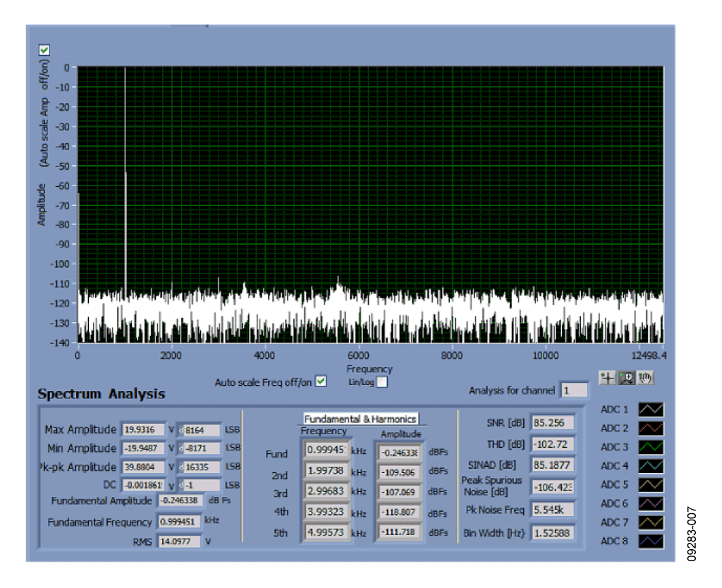Click the -140 amplitude axis label
The image size is (722, 588).
coord(60,343)
